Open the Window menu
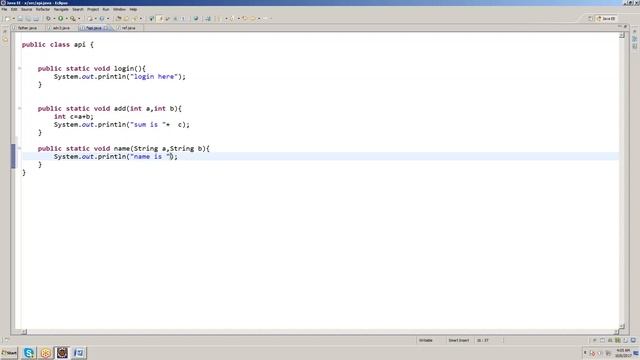640x360 pixels. tap(119, 9)
